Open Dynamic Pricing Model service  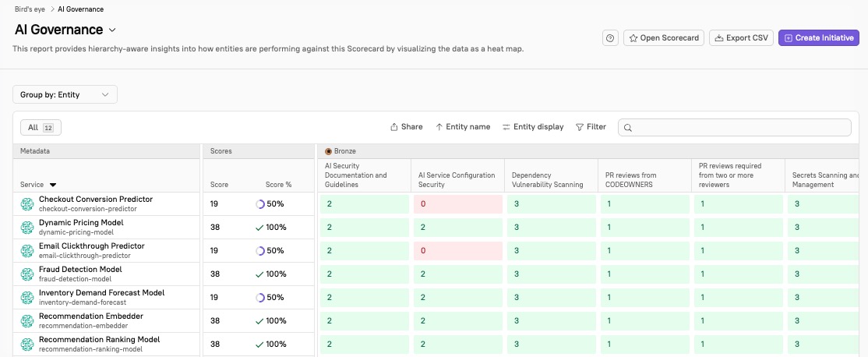pyautogui.click(x=81, y=222)
